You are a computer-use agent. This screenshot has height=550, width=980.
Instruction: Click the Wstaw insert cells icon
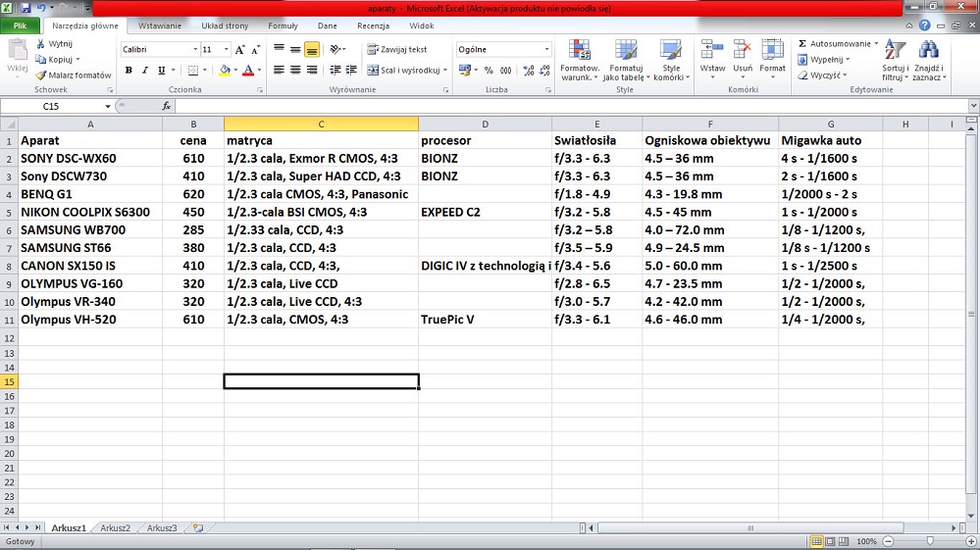712,51
